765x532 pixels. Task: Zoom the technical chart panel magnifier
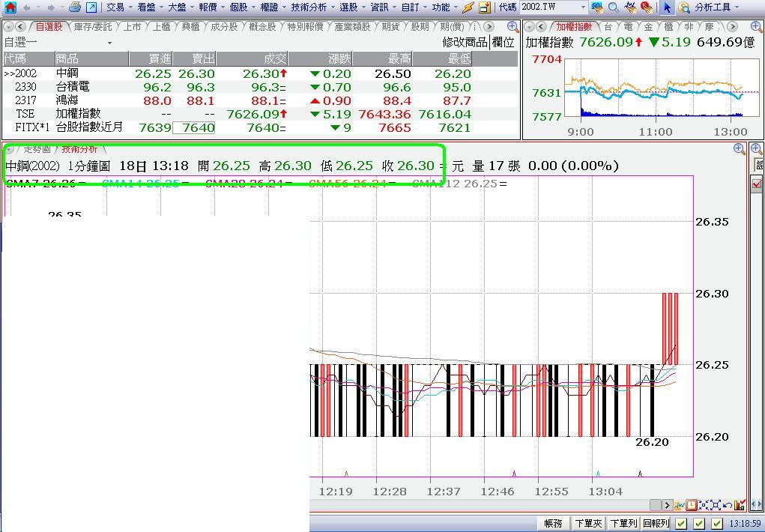tap(740, 149)
